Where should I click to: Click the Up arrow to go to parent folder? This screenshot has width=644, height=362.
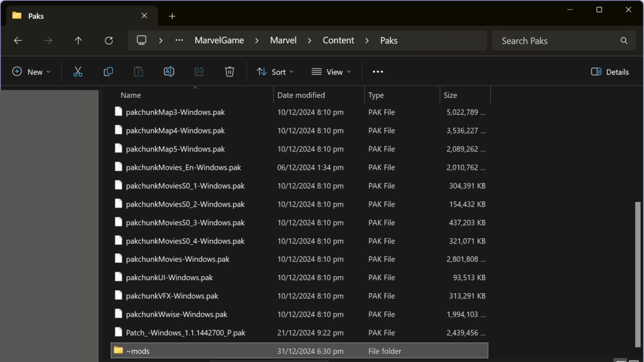click(78, 40)
